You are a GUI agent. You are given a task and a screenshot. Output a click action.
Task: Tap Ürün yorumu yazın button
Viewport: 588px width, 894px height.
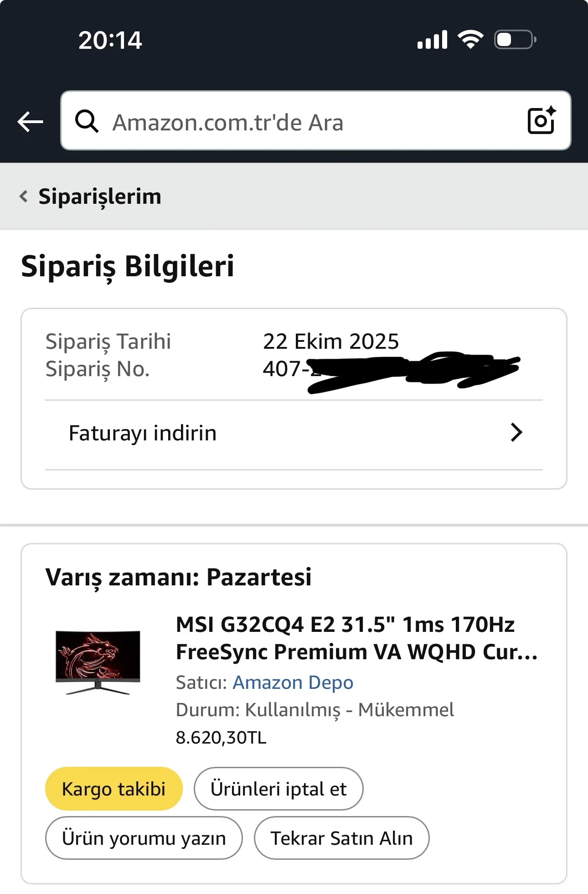pyautogui.click(x=144, y=838)
